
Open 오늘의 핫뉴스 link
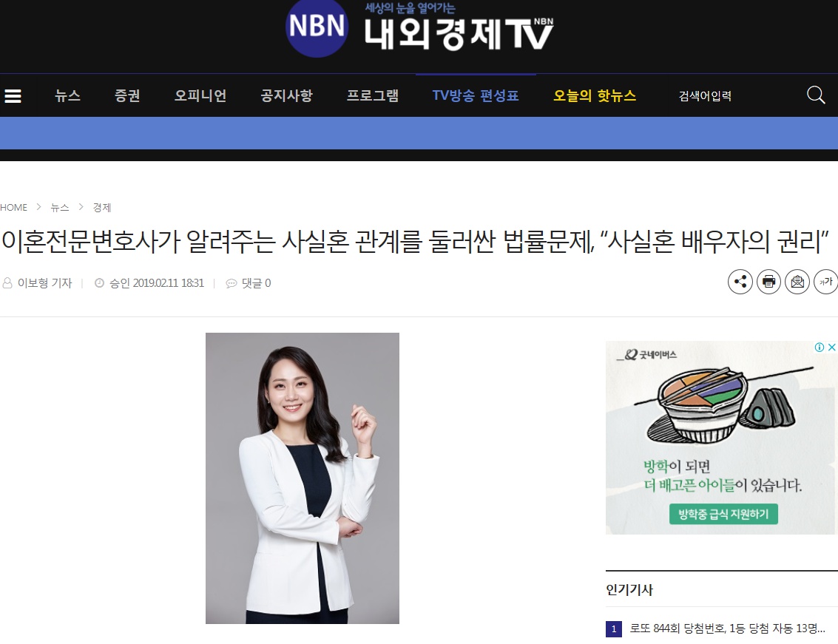595,95
